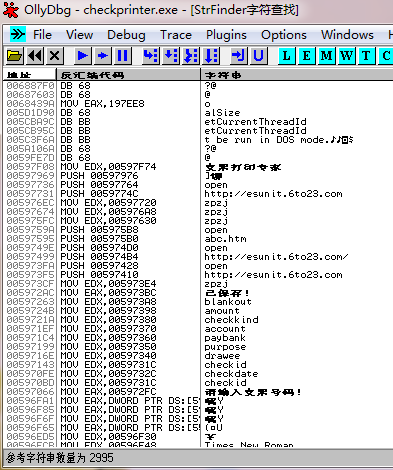Select the abc.htm string row
Viewport: 393px width, 470px height.
click(198, 239)
